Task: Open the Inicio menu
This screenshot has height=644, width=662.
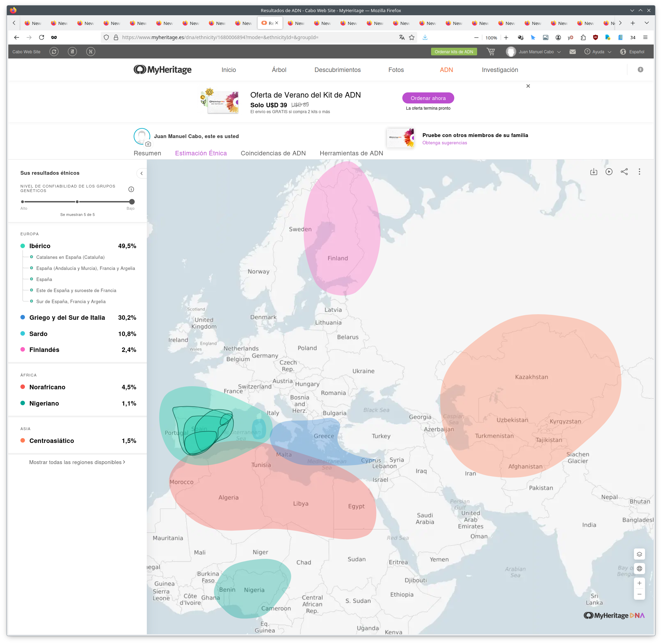Action: (x=229, y=70)
